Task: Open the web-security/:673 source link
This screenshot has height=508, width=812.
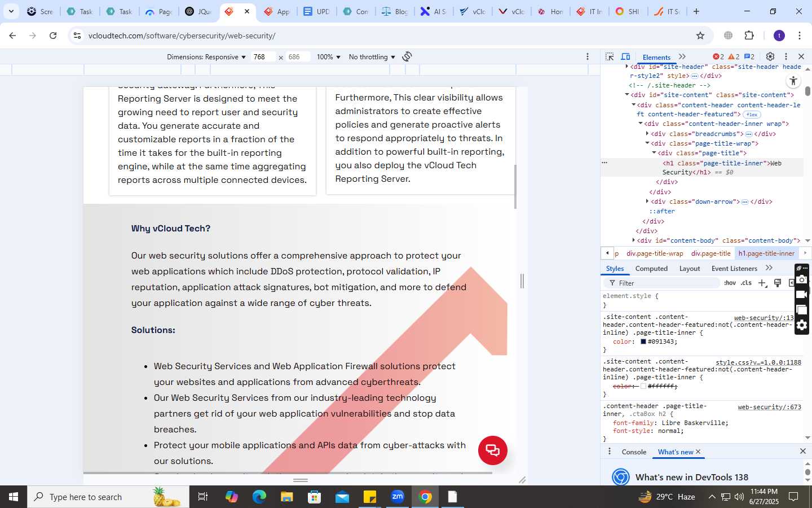Action: pyautogui.click(x=770, y=407)
